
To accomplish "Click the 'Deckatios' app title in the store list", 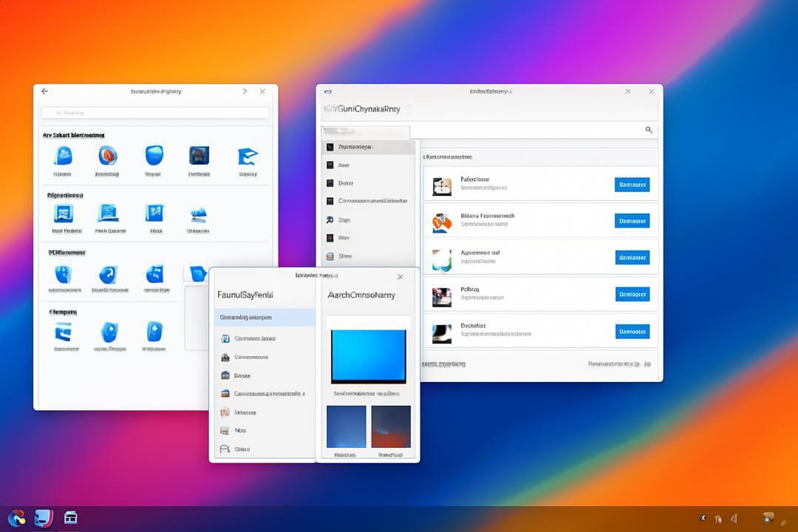I will coord(474,326).
